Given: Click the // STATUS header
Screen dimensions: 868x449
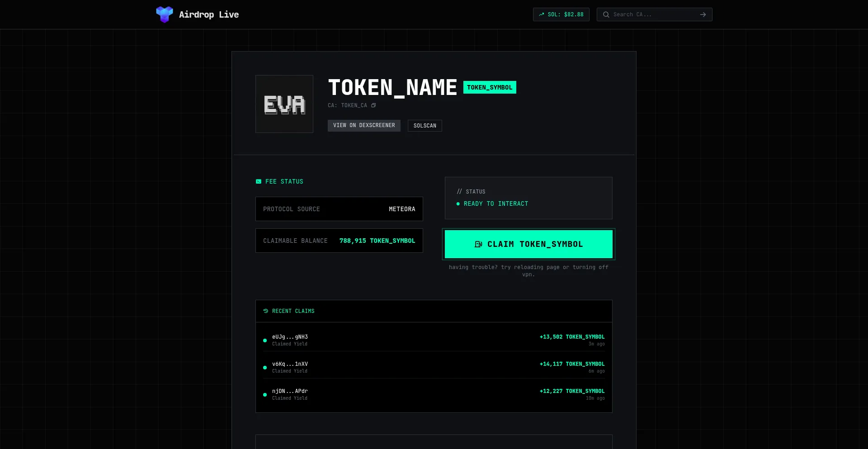Looking at the screenshot, I should (x=471, y=192).
